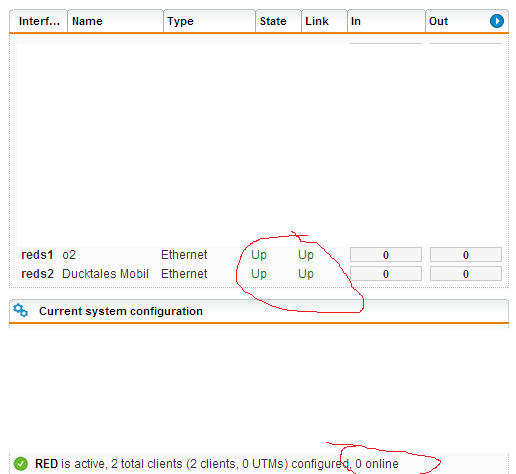516x474 pixels.
Task: Click the Type column header
Action: (209, 21)
